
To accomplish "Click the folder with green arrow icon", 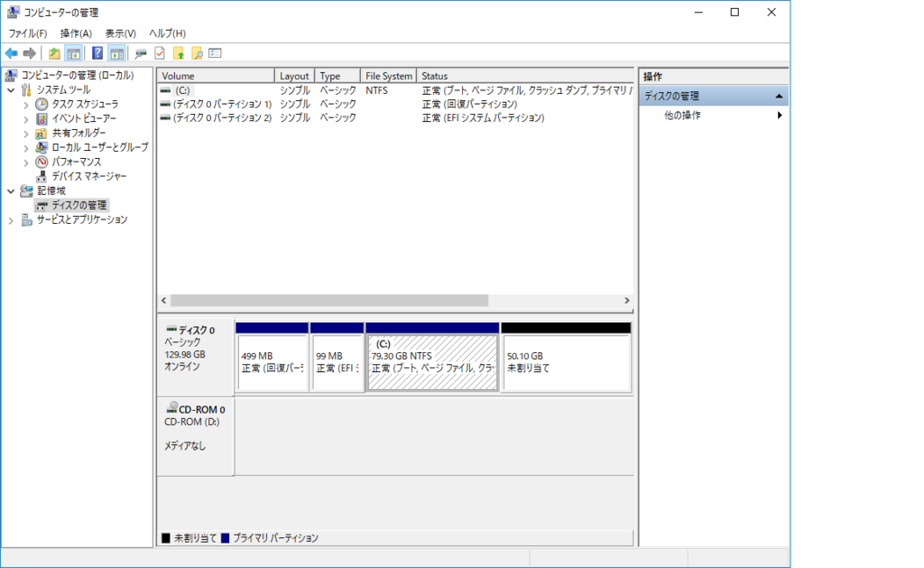I will [179, 53].
